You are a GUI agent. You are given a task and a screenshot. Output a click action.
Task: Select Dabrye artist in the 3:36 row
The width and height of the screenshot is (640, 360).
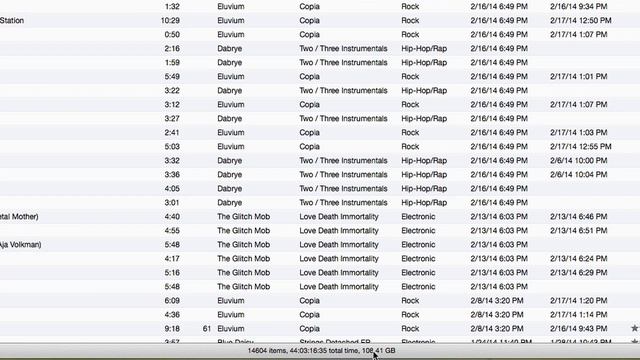coord(229,175)
